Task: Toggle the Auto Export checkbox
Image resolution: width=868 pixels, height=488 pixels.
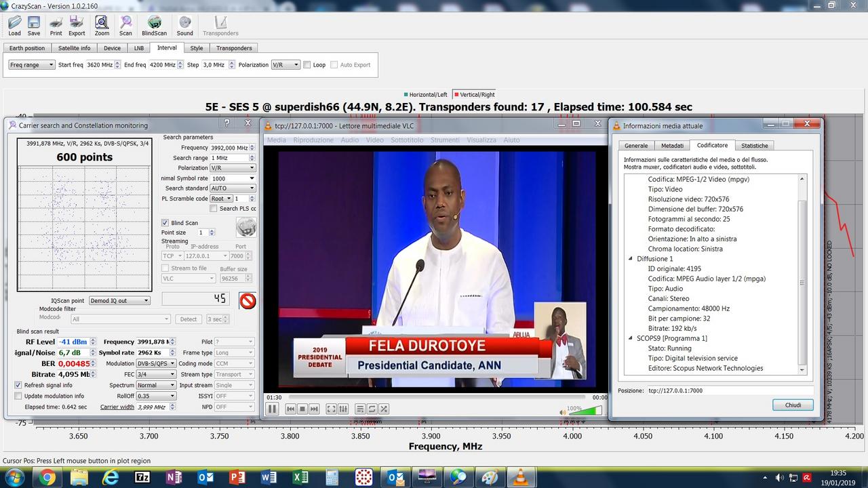Action: coord(334,65)
